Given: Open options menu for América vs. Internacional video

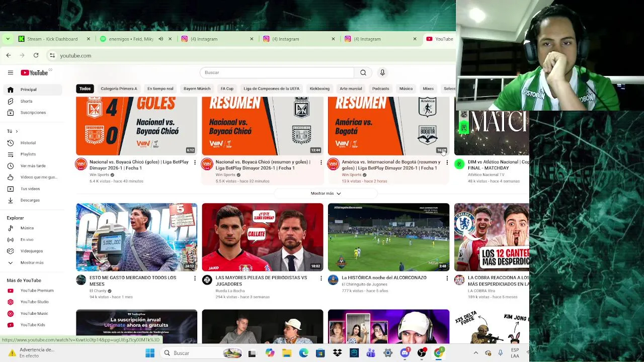Looking at the screenshot, I should [x=447, y=162].
